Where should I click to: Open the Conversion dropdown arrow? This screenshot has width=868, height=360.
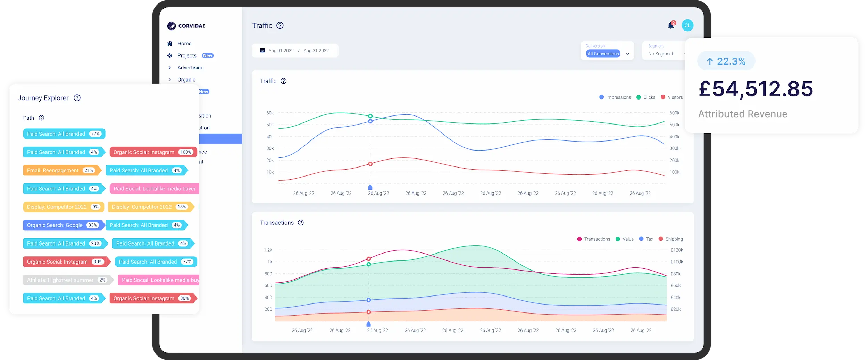(627, 54)
